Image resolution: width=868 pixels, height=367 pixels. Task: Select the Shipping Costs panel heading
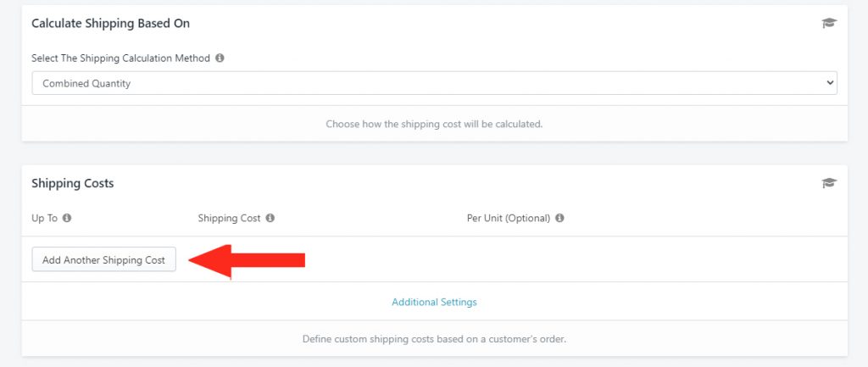tap(73, 183)
